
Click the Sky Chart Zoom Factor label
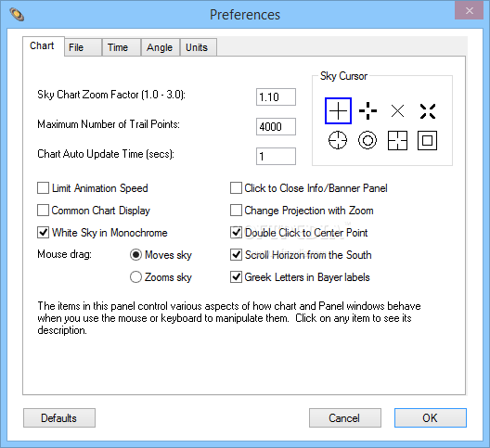coord(111,95)
